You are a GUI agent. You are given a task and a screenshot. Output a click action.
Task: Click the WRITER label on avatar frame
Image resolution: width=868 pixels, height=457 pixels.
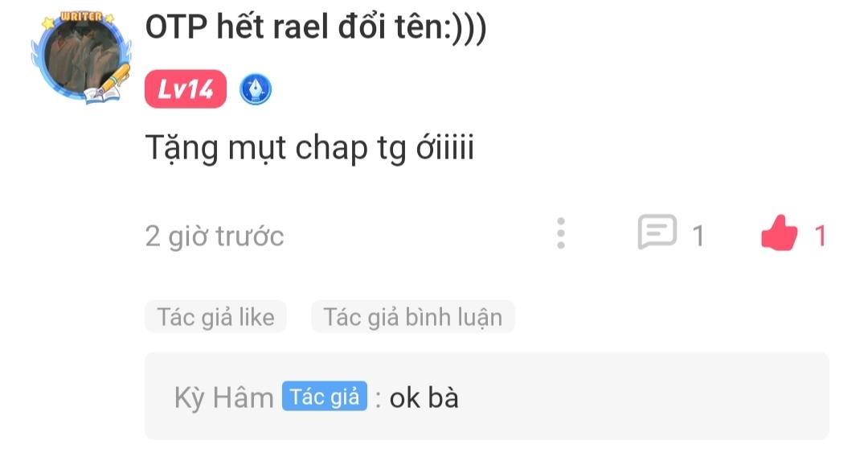(81, 17)
